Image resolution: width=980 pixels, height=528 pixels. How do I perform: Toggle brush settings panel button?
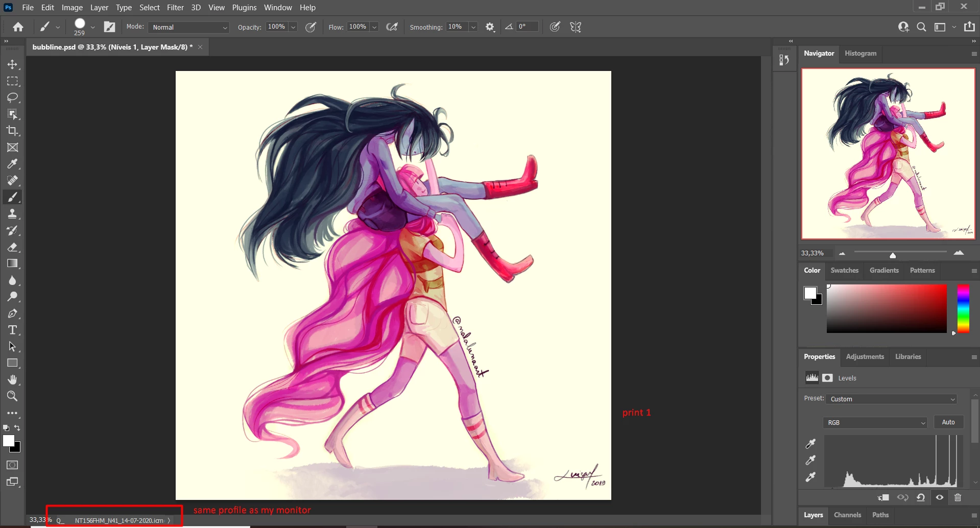(110, 27)
